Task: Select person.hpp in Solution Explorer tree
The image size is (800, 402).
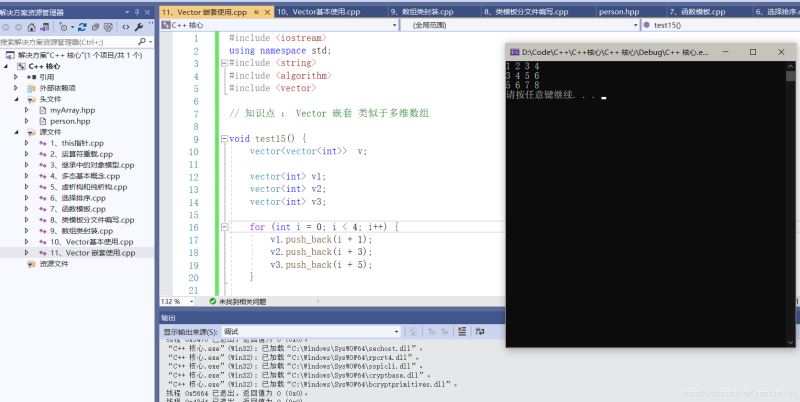Action: 70,121
